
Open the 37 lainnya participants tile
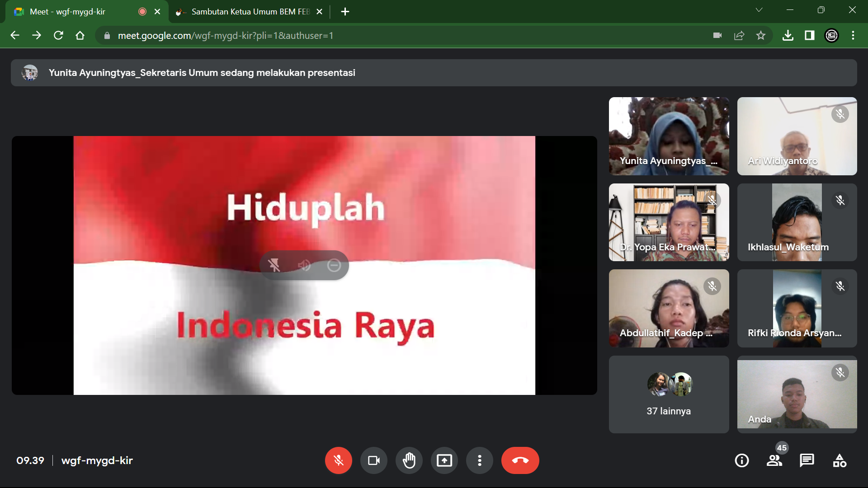pos(669,394)
